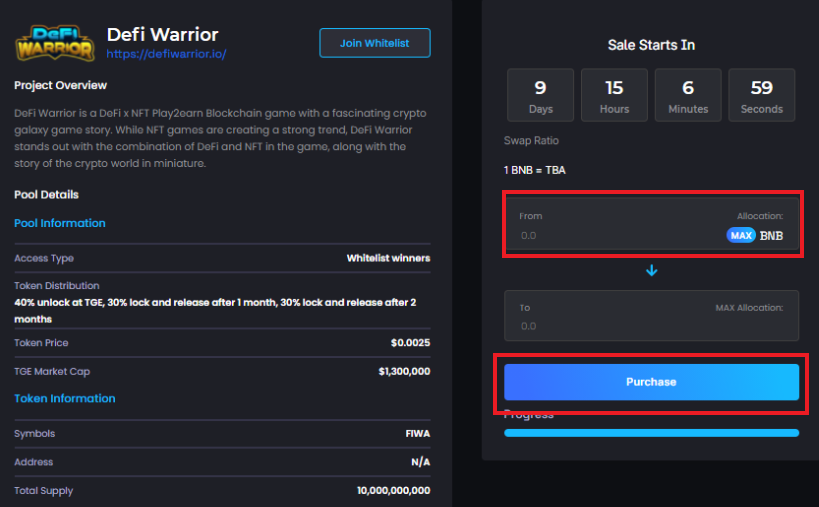Click the Join Whitelist button
819x507 pixels.
375,43
